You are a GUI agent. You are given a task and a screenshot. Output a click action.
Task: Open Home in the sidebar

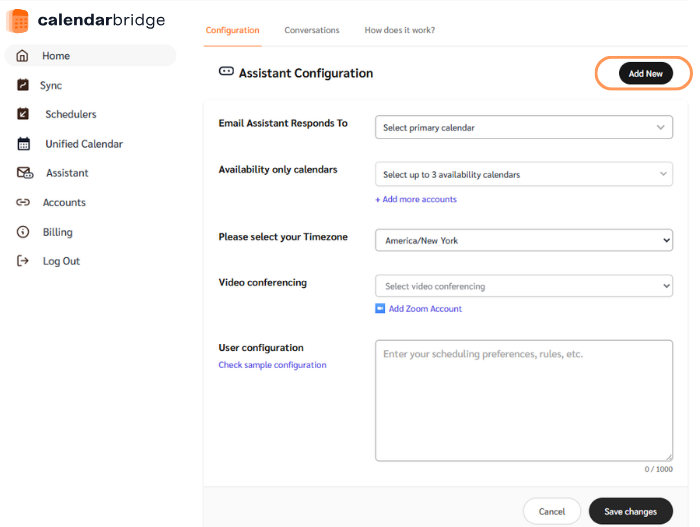(90, 56)
